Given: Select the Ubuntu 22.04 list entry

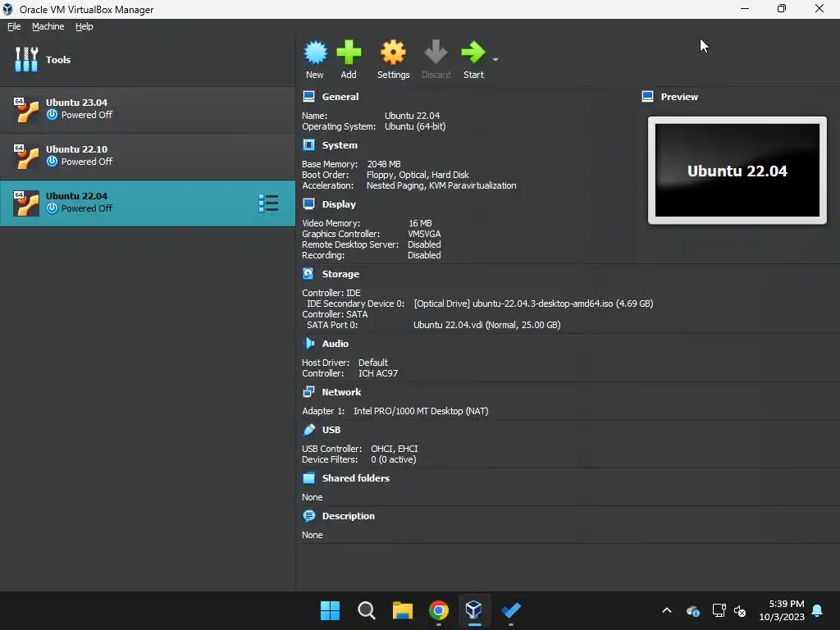Looking at the screenshot, I should point(148,203).
